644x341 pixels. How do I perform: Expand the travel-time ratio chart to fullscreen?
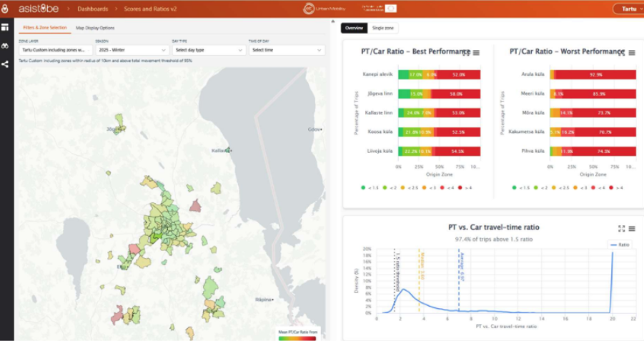click(x=621, y=229)
